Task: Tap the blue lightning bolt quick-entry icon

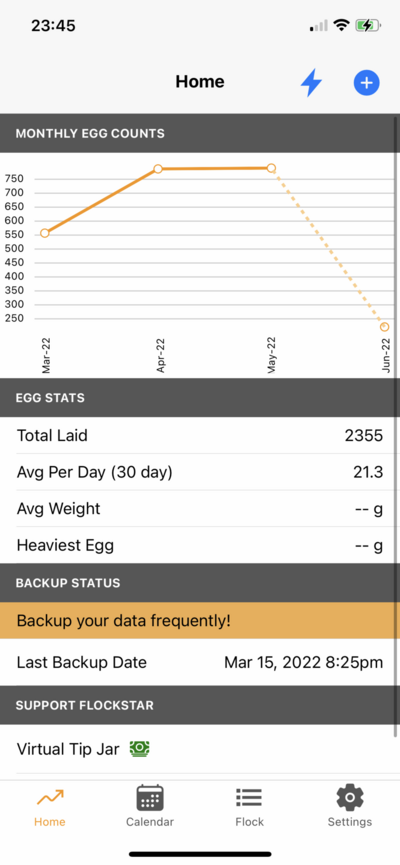Action: click(x=311, y=83)
